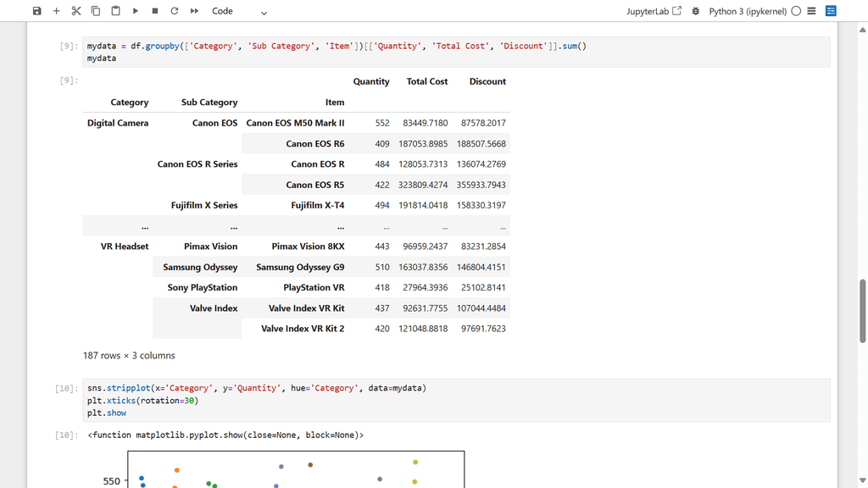868x488 pixels.
Task: Restart kernel and run all cells
Action: (194, 11)
